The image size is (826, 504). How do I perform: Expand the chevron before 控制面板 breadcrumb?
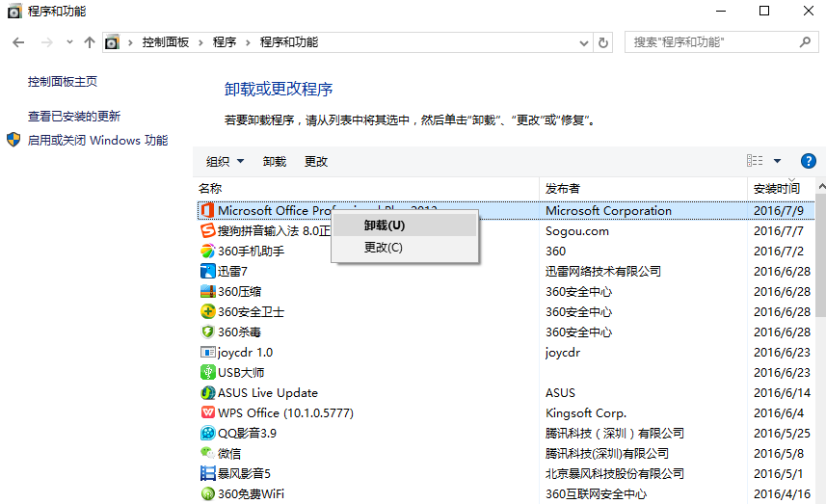click(x=129, y=42)
